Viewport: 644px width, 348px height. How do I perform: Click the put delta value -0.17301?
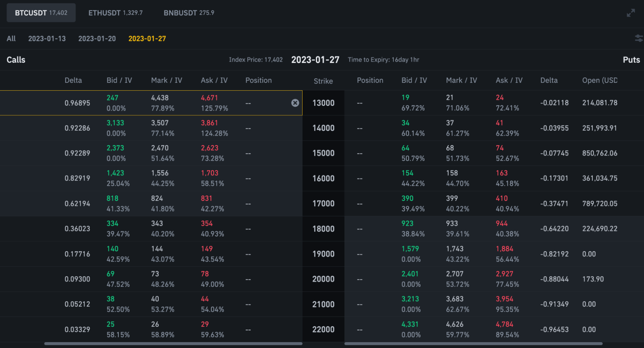click(554, 178)
